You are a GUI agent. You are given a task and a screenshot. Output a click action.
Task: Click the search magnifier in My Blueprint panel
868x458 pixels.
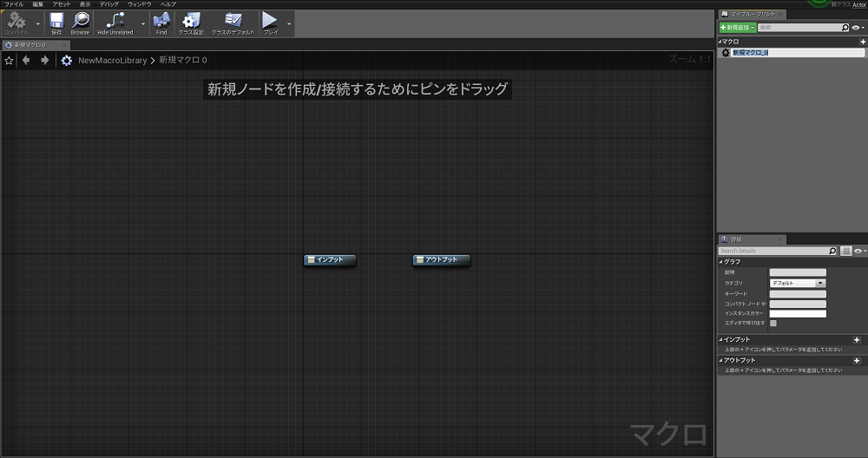click(x=845, y=27)
